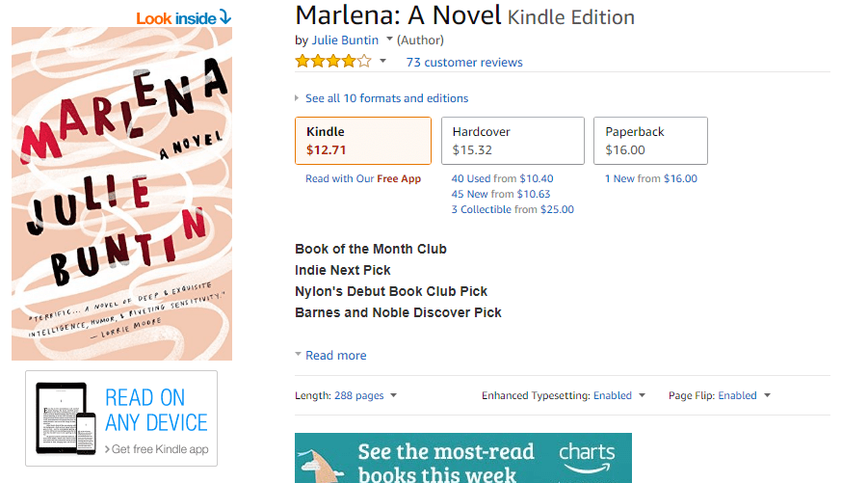
Task: Expand the Read more description
Action: click(334, 356)
